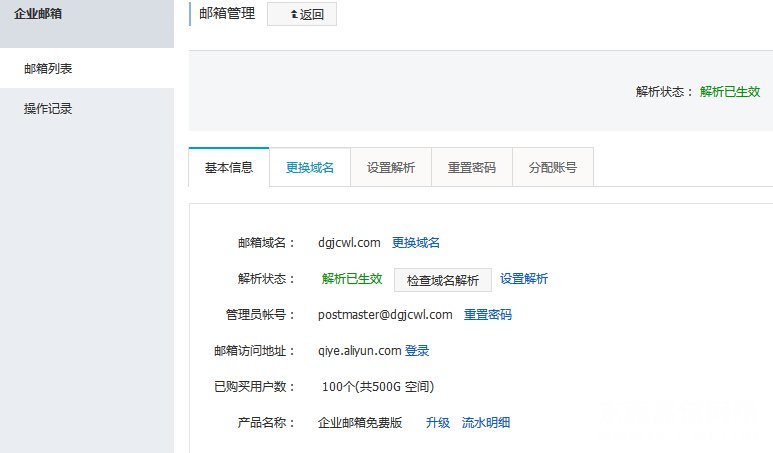Click the domain text dgjcwl.com
This screenshot has height=453, width=773.
coord(349,243)
